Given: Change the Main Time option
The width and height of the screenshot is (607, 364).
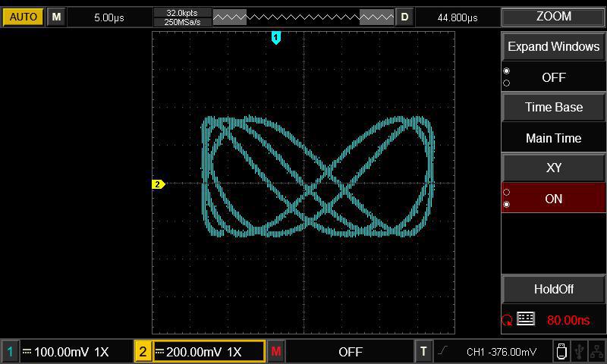Looking at the screenshot, I should [553, 138].
